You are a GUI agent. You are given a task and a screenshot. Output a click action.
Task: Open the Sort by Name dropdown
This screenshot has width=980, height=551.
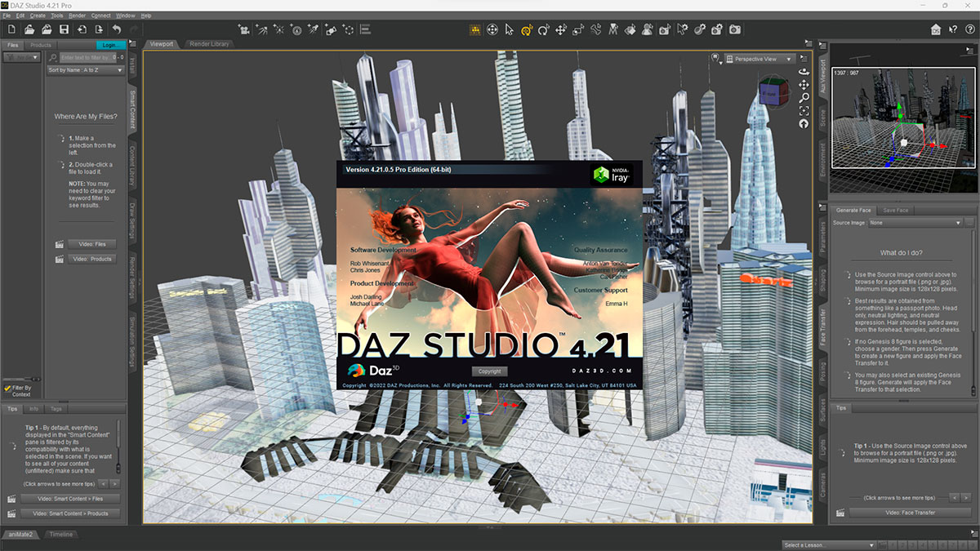[86, 70]
